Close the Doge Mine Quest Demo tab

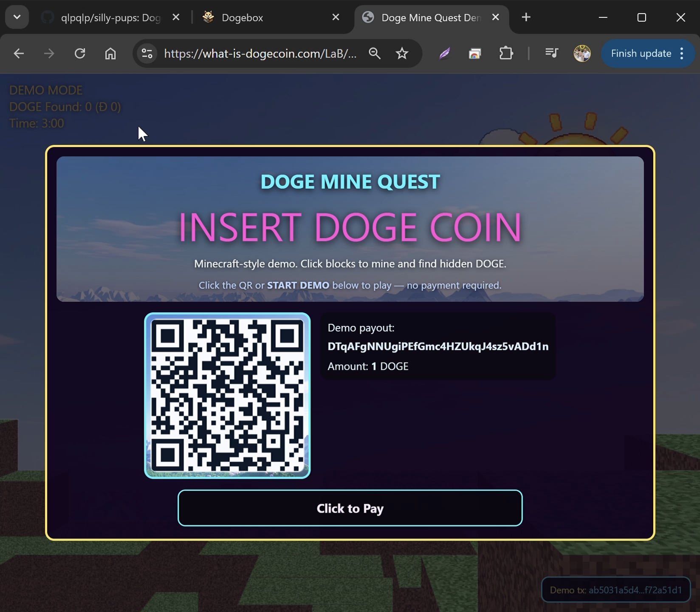tap(495, 17)
